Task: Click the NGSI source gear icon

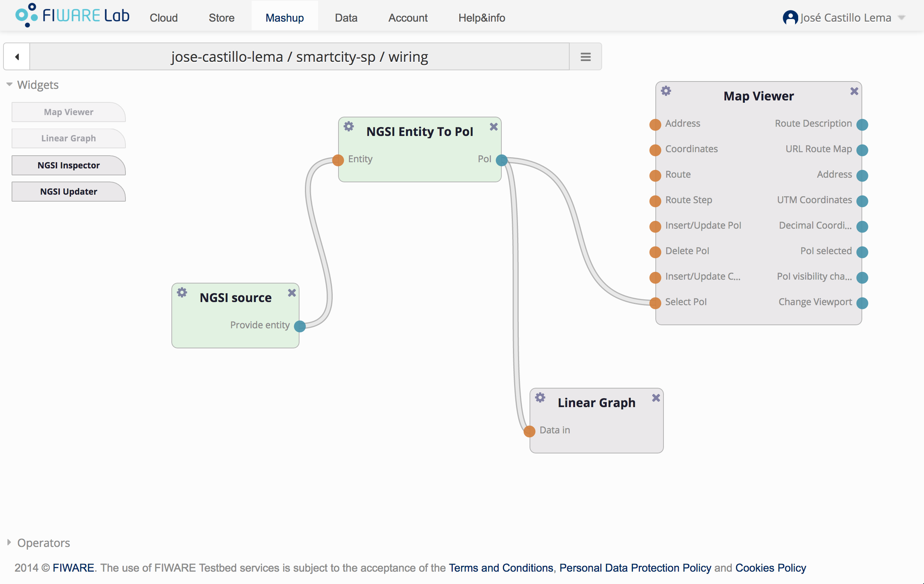Action: [x=182, y=292]
